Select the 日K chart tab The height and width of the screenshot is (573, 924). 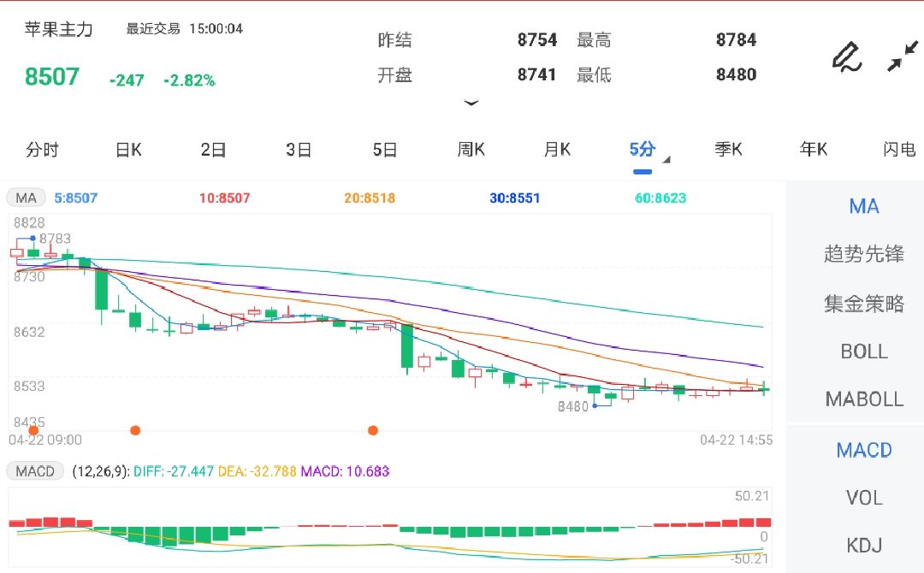128,151
